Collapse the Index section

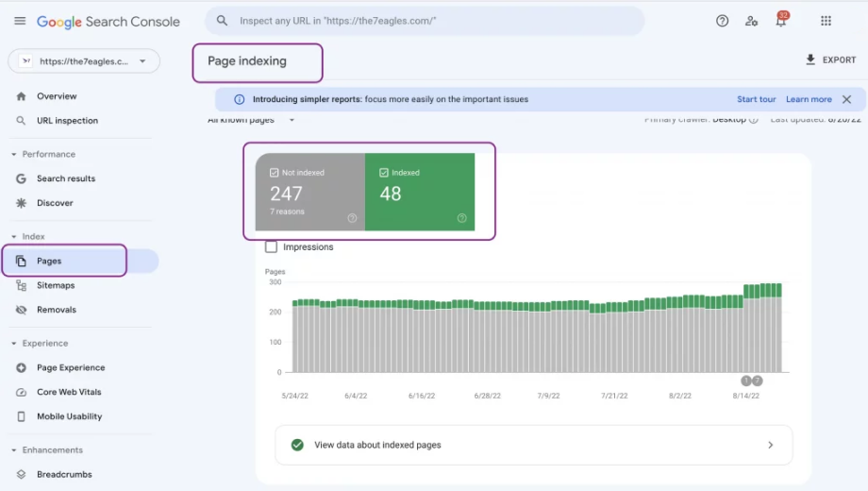[14, 237]
